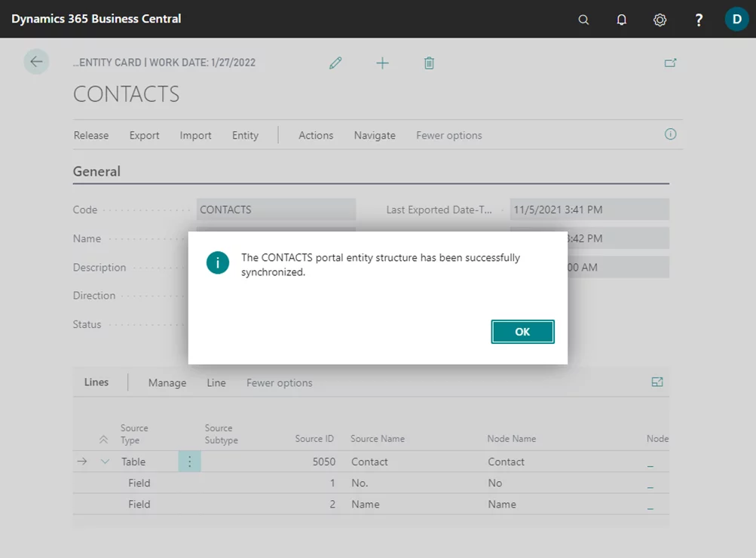The width and height of the screenshot is (756, 558).
Task: Open the notifications bell icon
Action: point(622,20)
